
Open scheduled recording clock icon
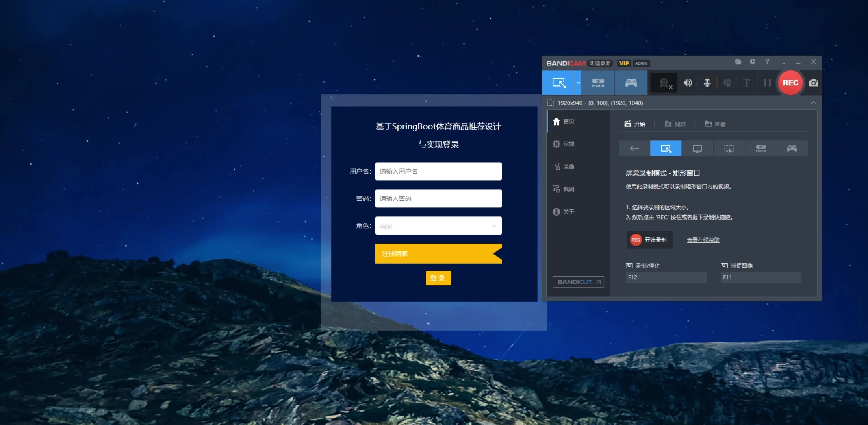click(752, 62)
